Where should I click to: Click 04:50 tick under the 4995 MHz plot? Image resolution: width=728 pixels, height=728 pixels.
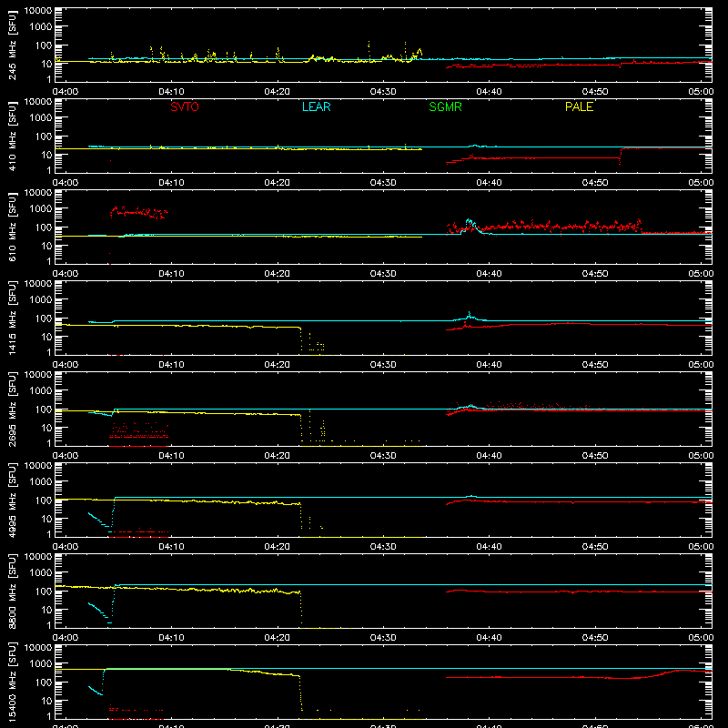coord(595,547)
